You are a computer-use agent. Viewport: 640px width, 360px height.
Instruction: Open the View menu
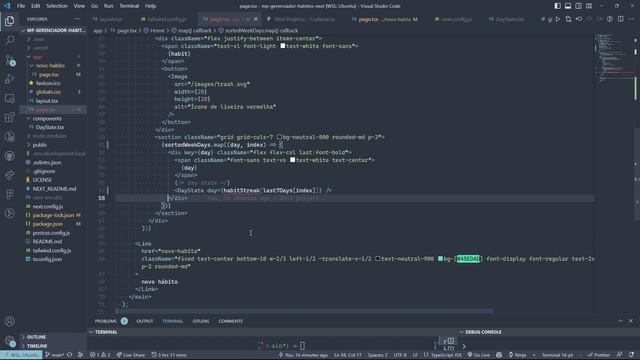click(79, 6)
